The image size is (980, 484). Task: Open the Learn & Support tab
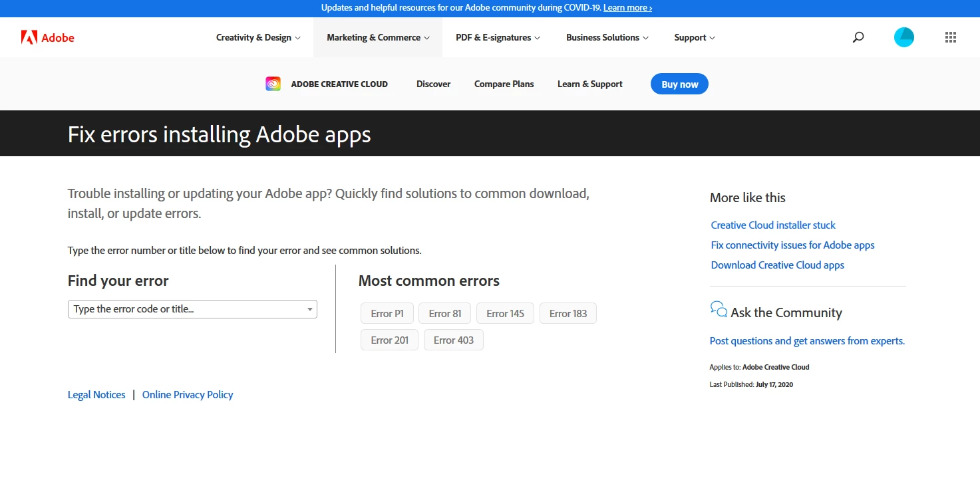(x=590, y=84)
